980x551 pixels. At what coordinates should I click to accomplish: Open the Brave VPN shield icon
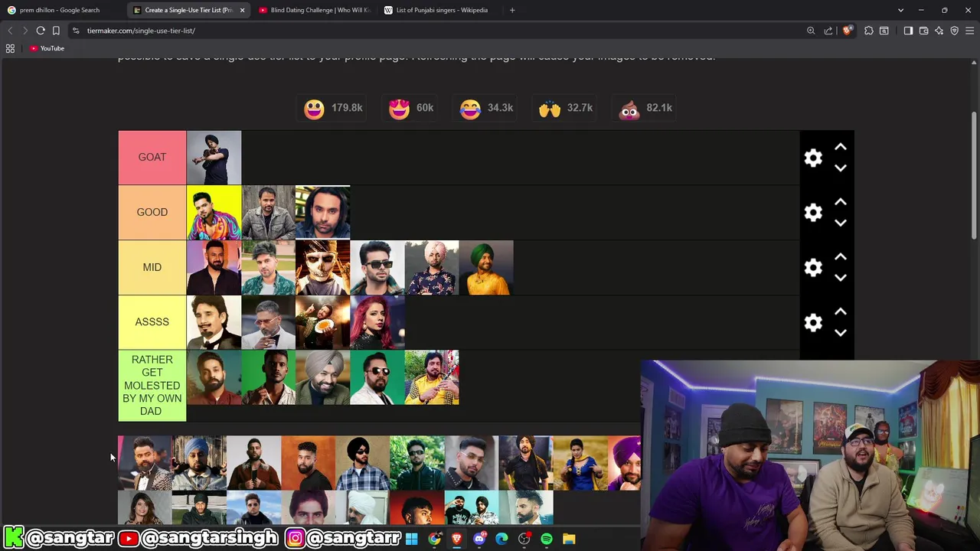click(955, 31)
